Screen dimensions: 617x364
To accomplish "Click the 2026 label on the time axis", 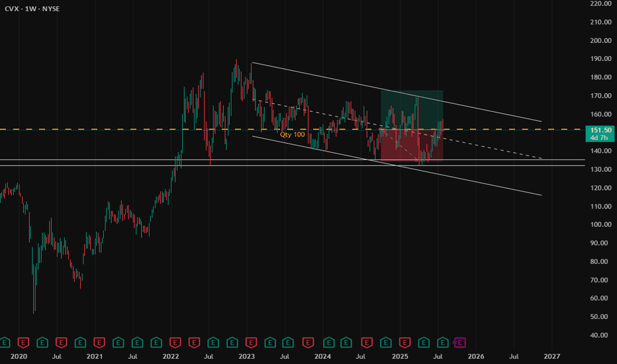I will [476, 357].
